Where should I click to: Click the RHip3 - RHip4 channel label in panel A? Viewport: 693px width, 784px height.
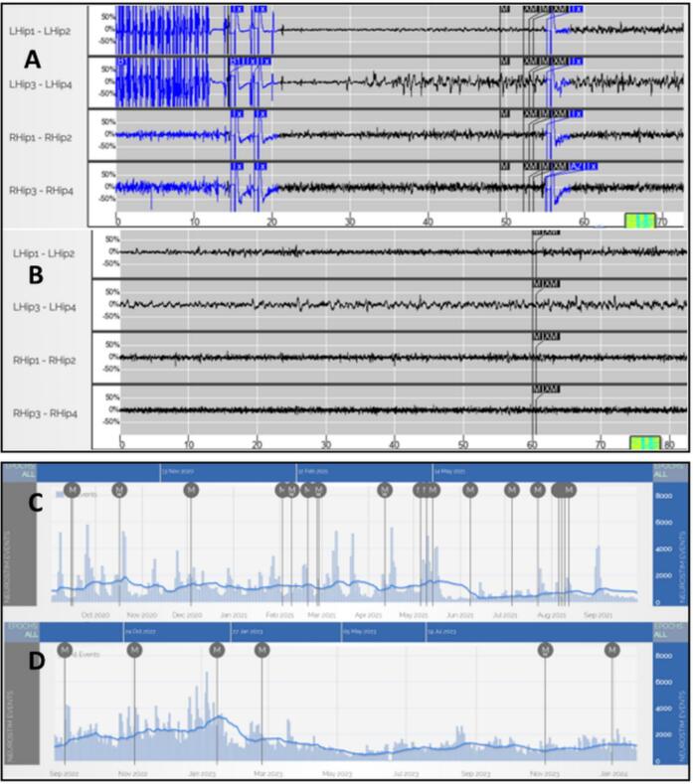[41, 191]
